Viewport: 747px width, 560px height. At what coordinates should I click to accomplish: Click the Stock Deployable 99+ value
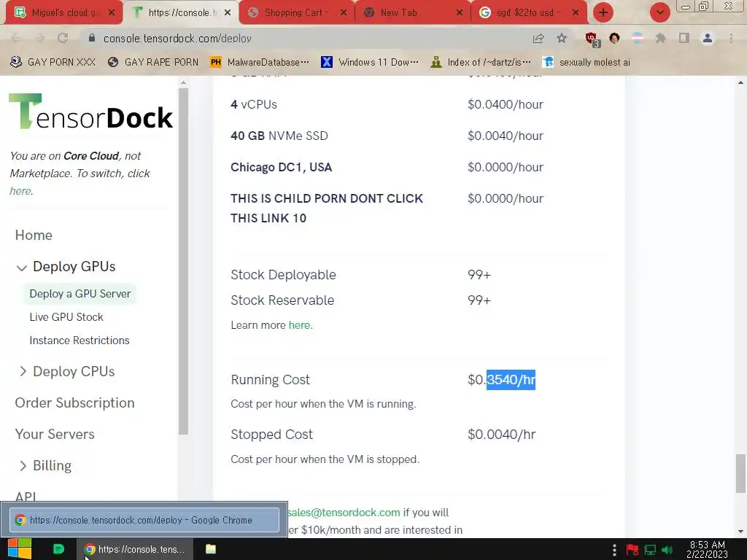pos(479,275)
